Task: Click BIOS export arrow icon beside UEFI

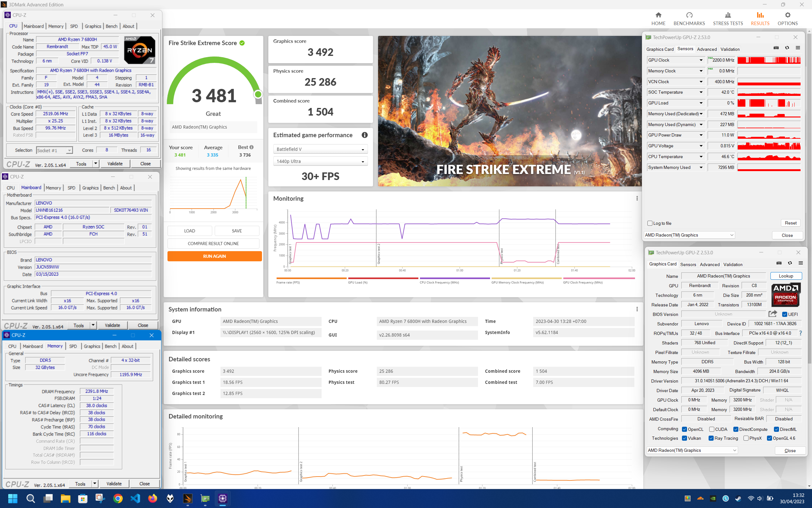Action: [773, 313]
